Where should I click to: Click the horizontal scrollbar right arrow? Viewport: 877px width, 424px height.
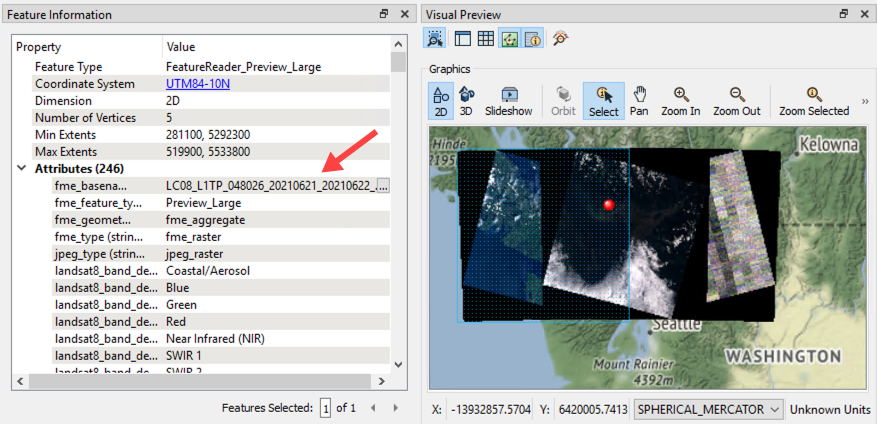point(381,381)
